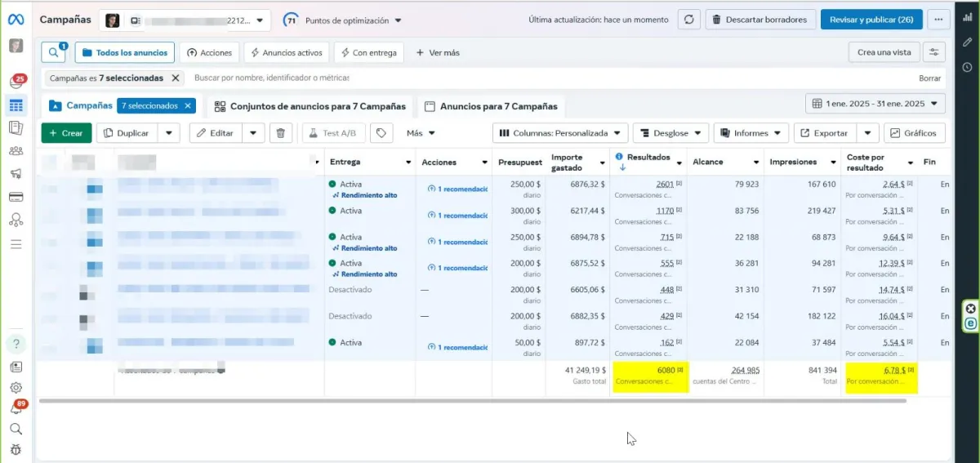Open Audiences people icon in sidebar
Image resolution: width=980 pixels, height=463 pixels.
click(16, 151)
